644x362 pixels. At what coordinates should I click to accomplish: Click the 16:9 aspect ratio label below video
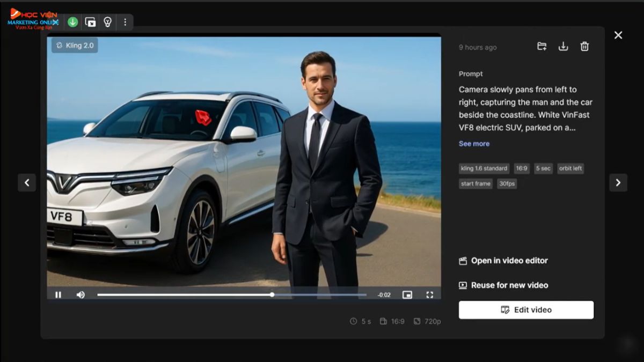tap(392, 321)
